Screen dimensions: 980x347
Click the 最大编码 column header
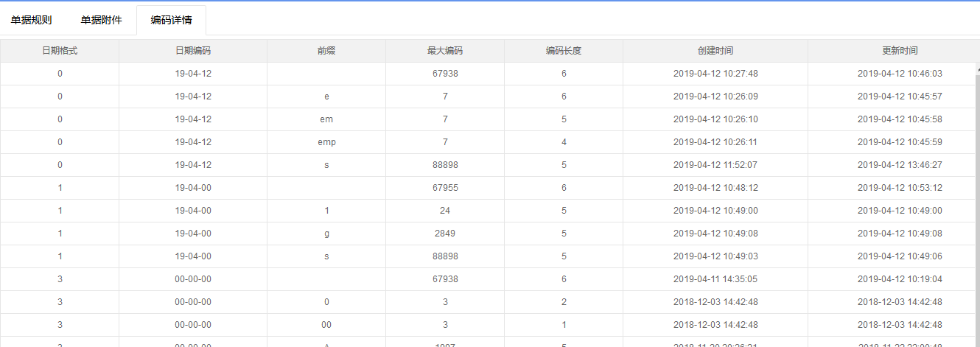(445, 51)
